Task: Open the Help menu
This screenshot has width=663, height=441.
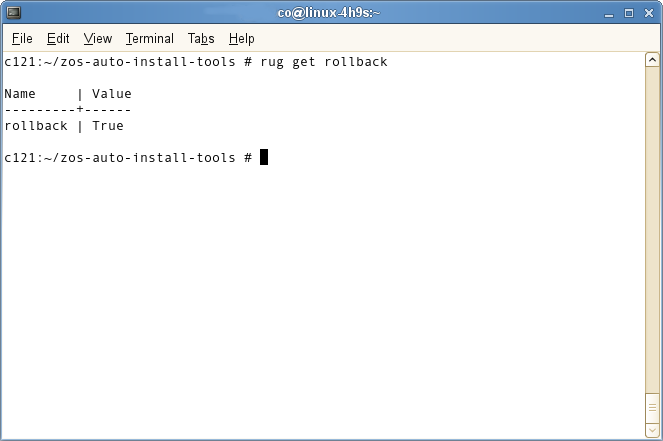Action: click(242, 39)
